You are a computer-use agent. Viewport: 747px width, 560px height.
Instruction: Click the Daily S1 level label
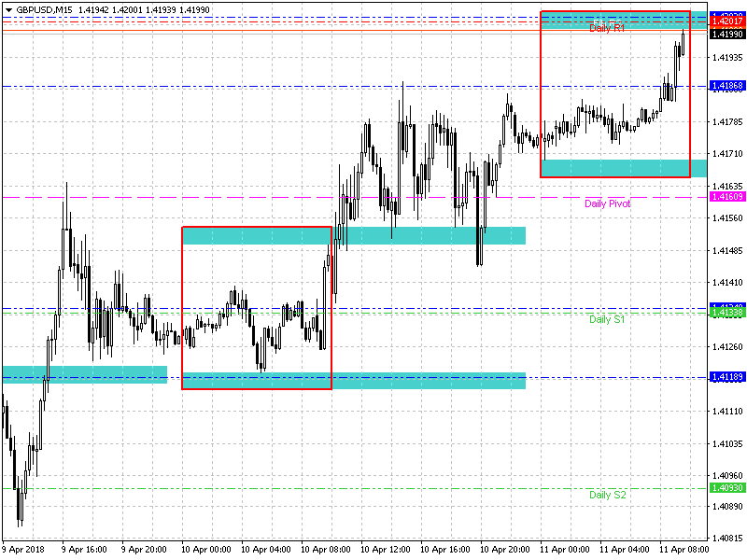point(607,319)
